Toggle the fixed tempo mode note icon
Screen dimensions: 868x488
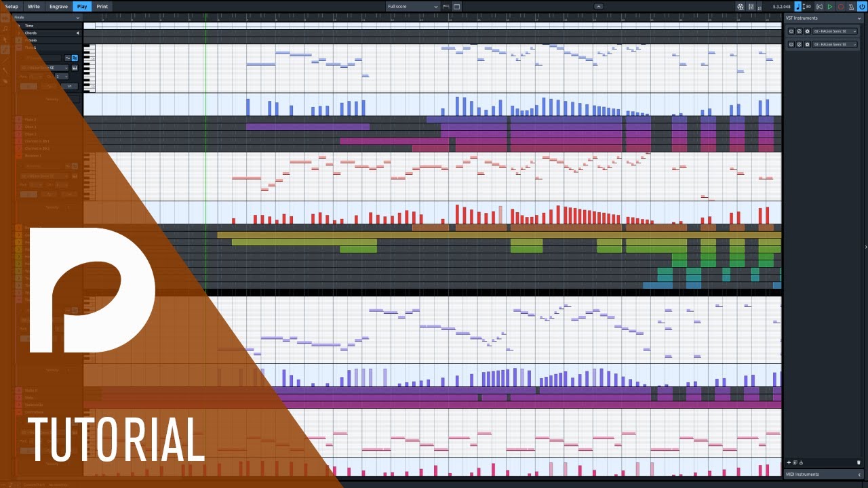[x=798, y=7]
